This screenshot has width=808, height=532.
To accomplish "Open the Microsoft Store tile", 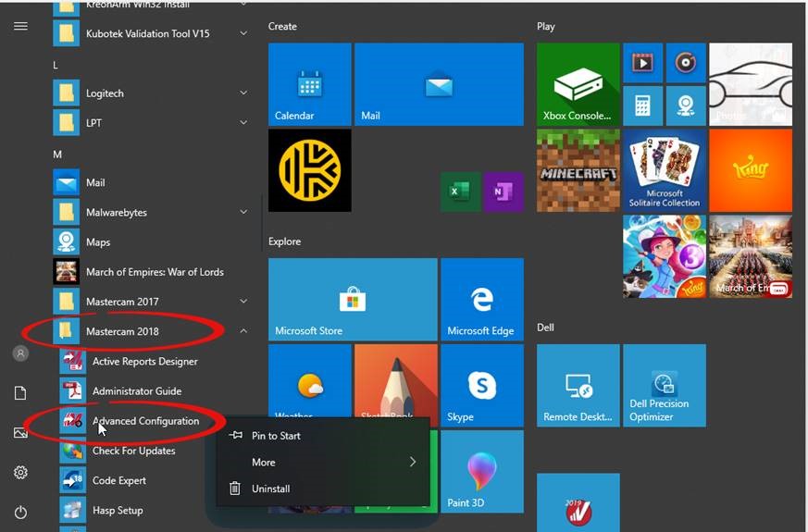I will click(x=353, y=299).
